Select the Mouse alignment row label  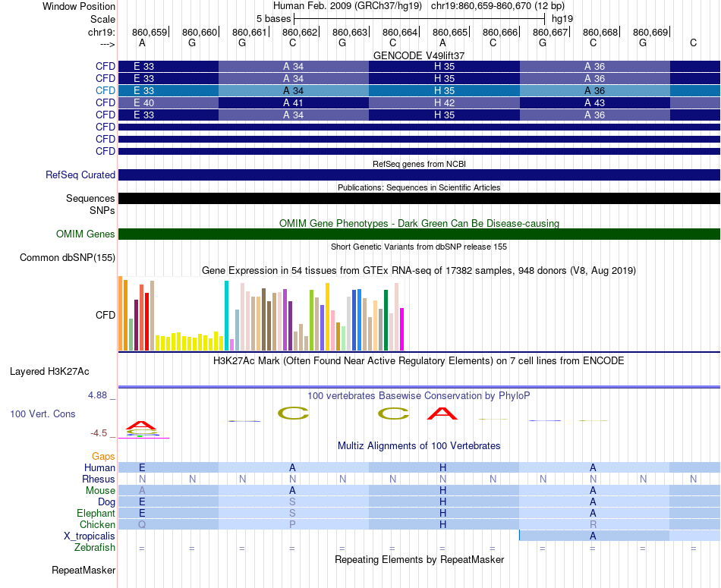tap(100, 491)
